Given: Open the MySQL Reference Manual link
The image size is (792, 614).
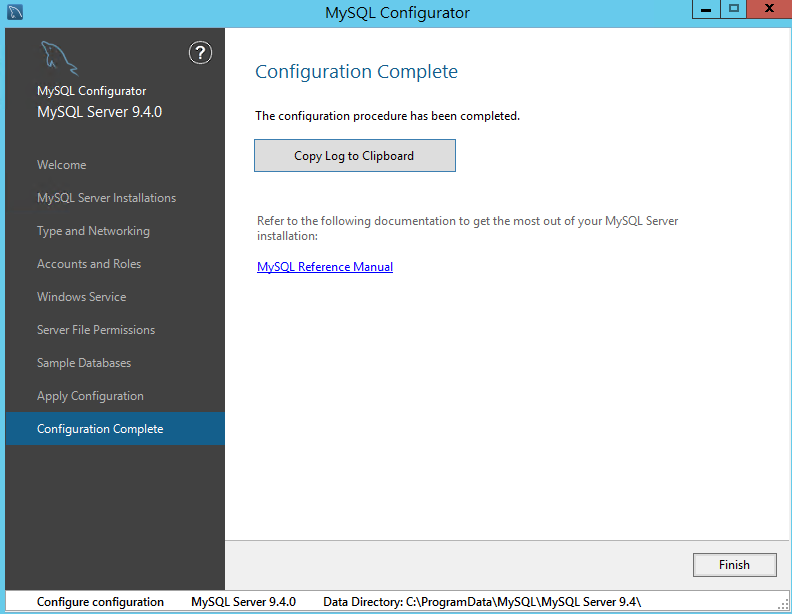Looking at the screenshot, I should coord(325,267).
